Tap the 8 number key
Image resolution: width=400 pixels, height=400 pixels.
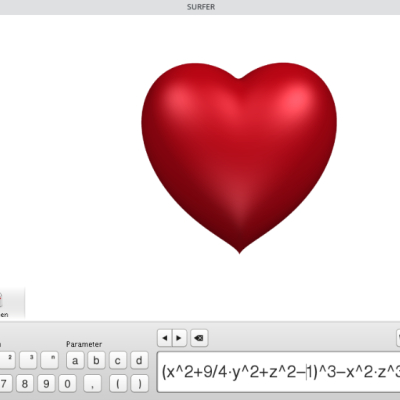point(25,384)
